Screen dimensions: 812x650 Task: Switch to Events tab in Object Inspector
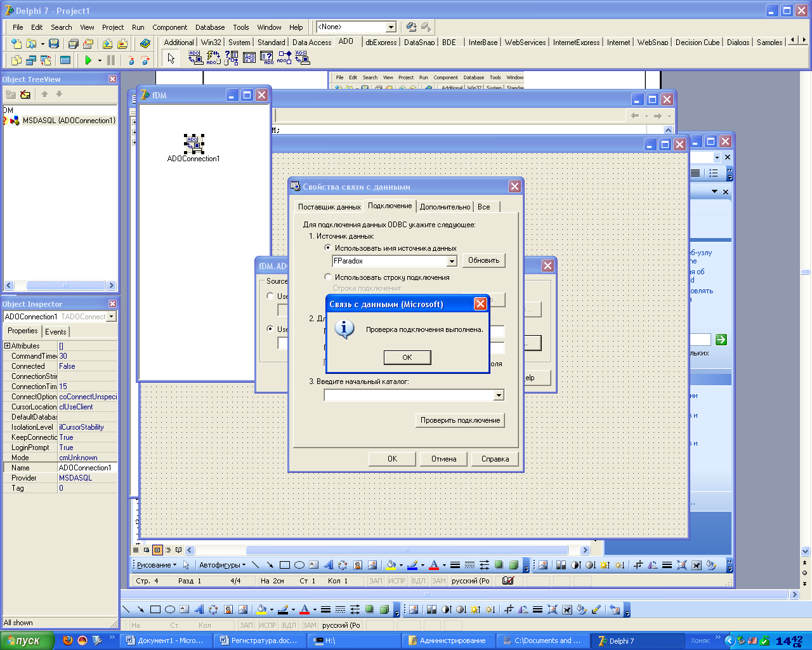(56, 331)
